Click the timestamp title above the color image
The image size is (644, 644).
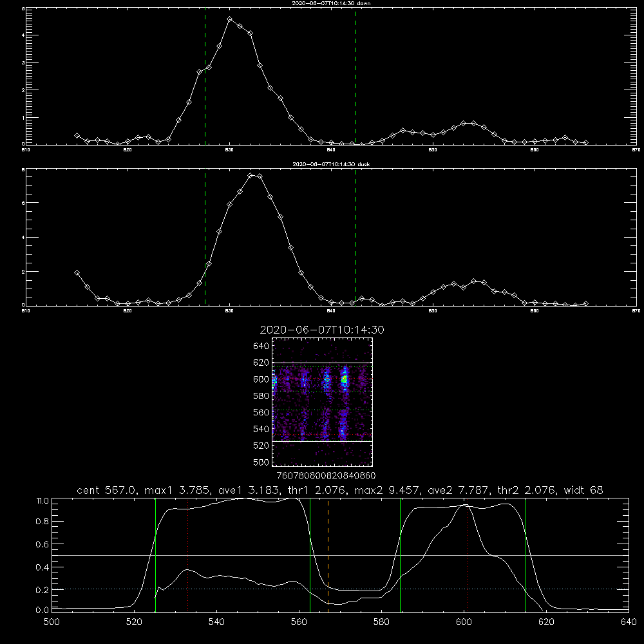coord(322,330)
